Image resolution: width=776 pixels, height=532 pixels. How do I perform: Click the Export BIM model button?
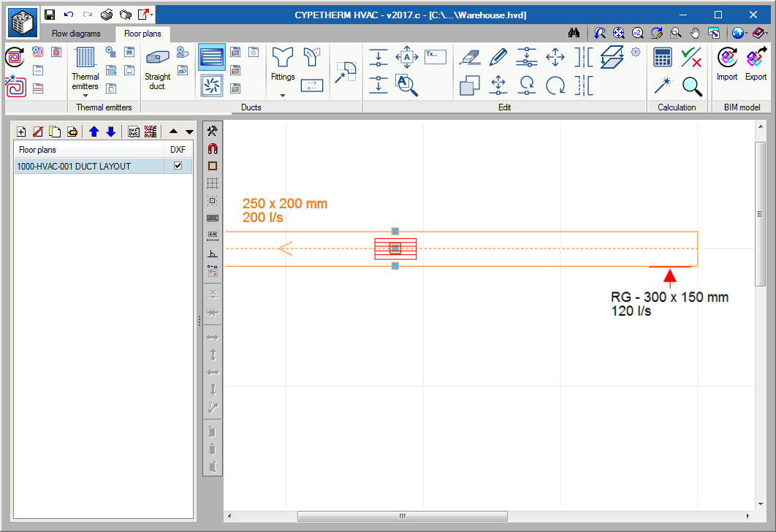756,64
